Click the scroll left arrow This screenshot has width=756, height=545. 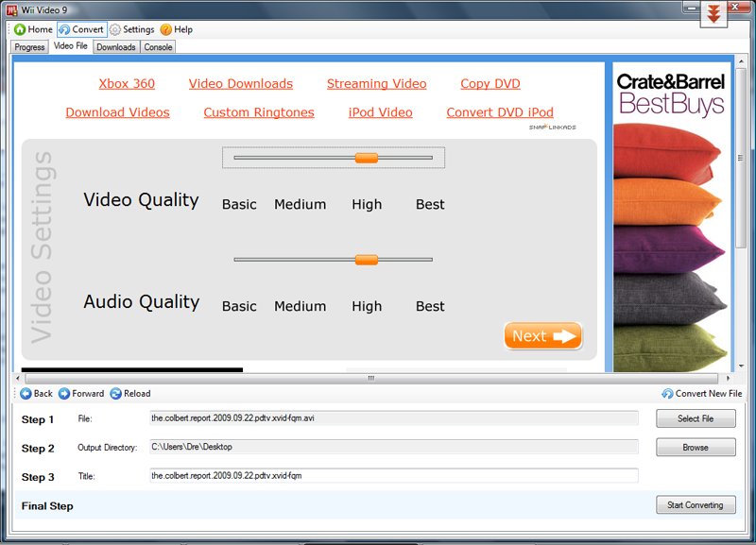point(18,378)
